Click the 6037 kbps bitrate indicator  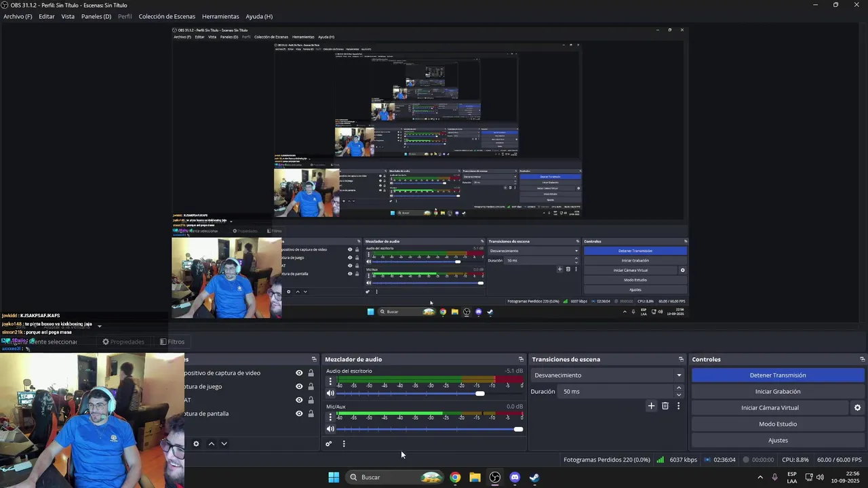coord(683,460)
